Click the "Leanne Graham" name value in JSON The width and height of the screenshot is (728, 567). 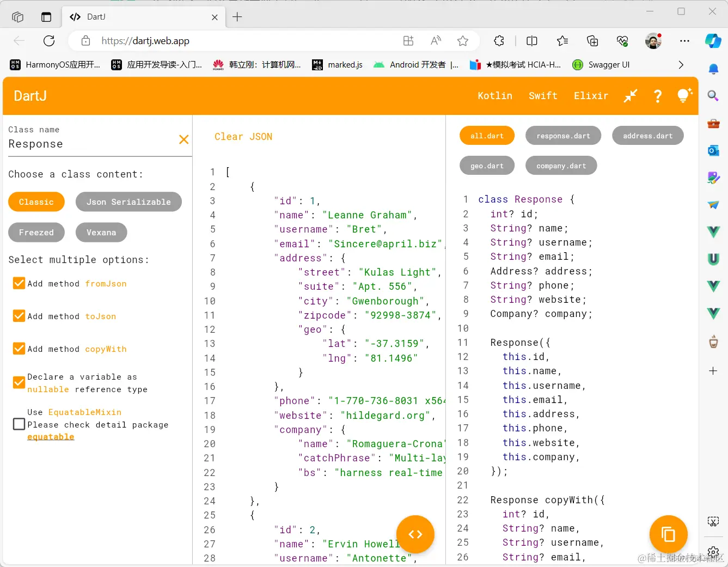point(366,215)
